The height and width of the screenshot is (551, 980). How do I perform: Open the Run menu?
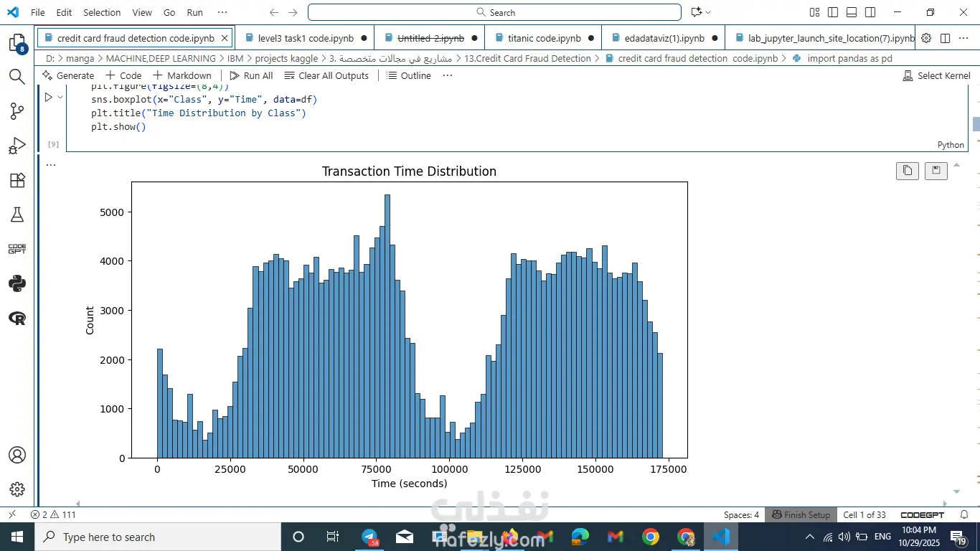tap(194, 12)
